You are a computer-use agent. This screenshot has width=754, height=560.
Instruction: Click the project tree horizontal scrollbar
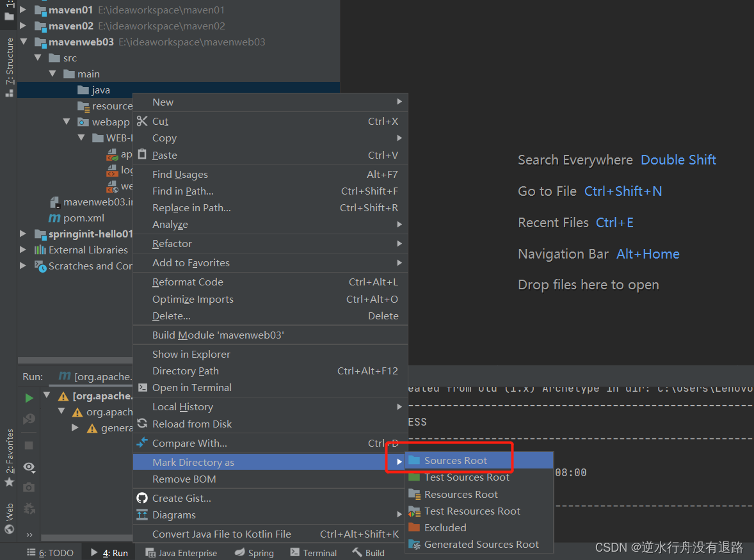point(75,360)
